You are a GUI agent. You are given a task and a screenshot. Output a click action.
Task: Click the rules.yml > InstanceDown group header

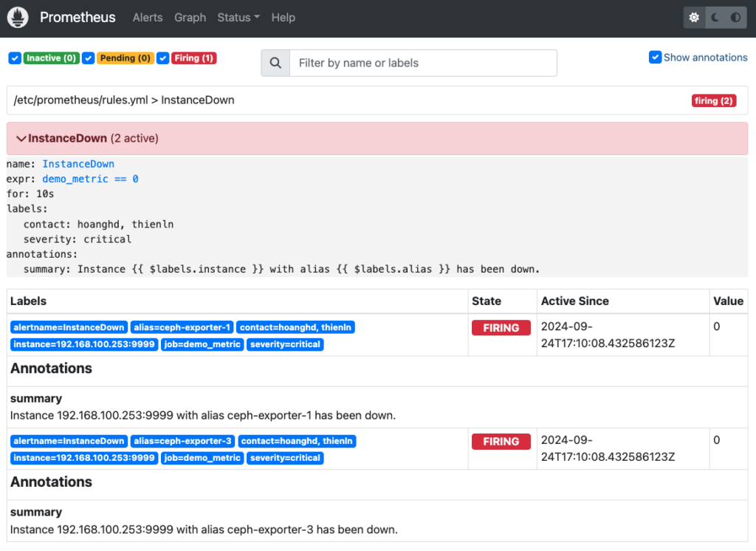coord(377,100)
